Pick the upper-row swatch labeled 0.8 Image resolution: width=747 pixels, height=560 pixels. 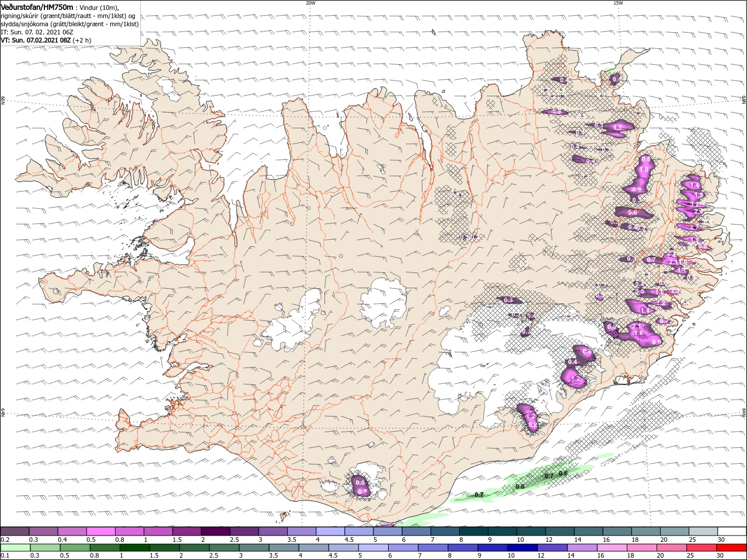pos(129,531)
